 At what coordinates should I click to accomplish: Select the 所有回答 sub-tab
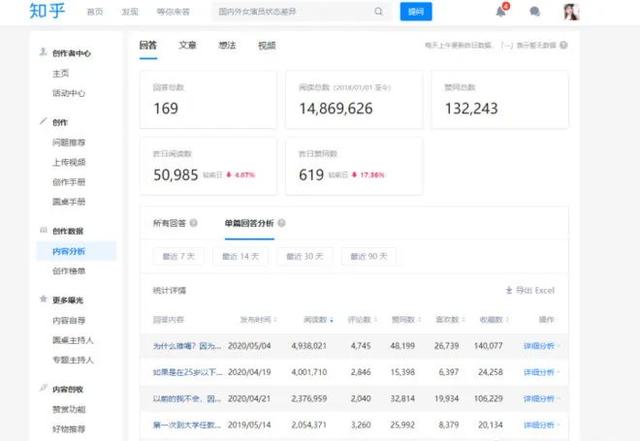pos(169,223)
